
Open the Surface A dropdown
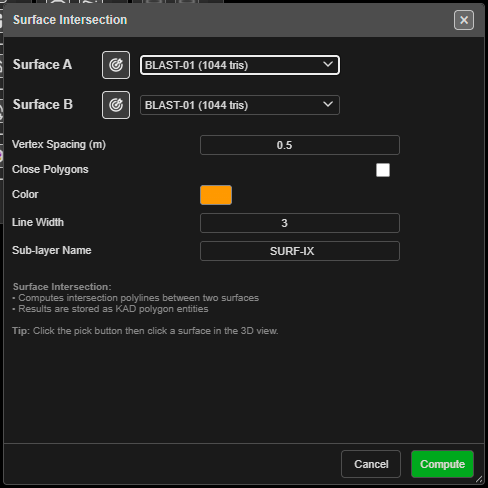click(x=240, y=65)
